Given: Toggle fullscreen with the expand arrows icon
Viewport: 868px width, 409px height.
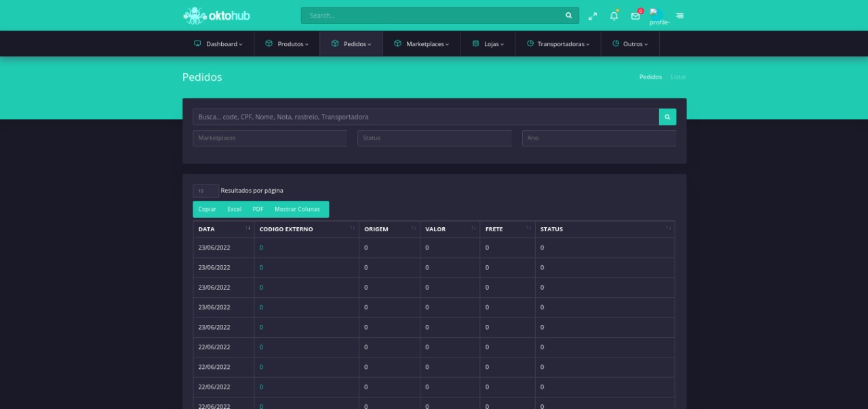Looking at the screenshot, I should [x=593, y=16].
